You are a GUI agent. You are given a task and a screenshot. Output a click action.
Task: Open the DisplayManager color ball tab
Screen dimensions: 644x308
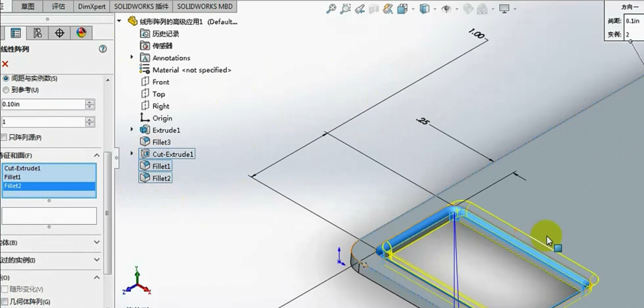(81, 33)
